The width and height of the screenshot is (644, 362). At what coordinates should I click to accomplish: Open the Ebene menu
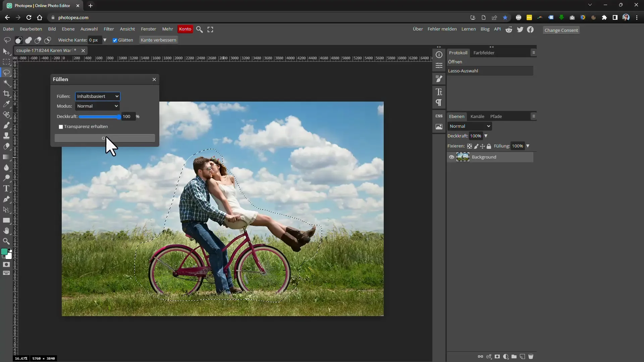[68, 29]
